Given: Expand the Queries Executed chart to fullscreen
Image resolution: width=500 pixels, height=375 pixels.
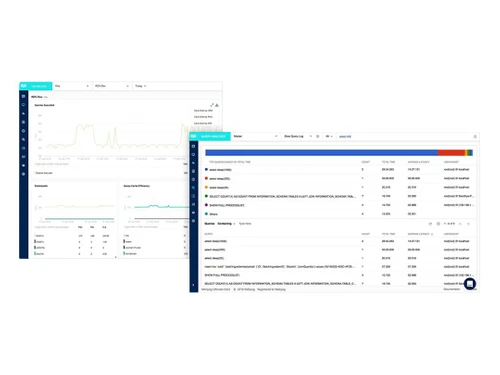Looking at the screenshot, I should [x=212, y=105].
